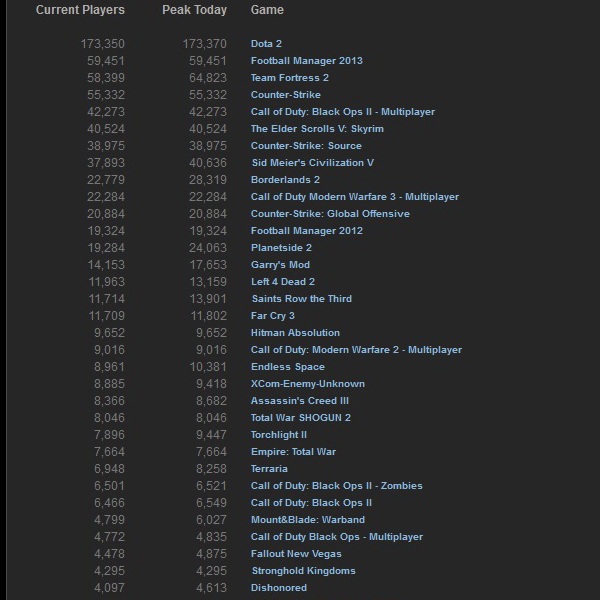This screenshot has height=600, width=600.
Task: Click the Counter-Strike game link
Action: (285, 95)
